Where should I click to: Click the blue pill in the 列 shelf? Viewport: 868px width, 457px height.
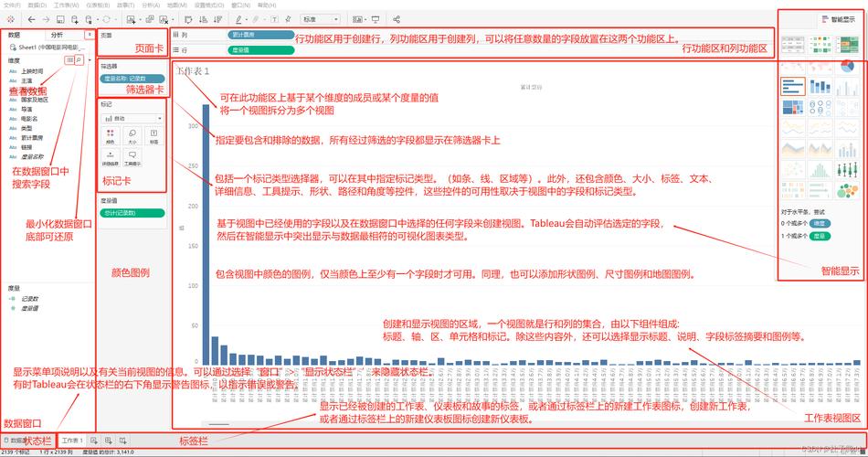[260, 35]
